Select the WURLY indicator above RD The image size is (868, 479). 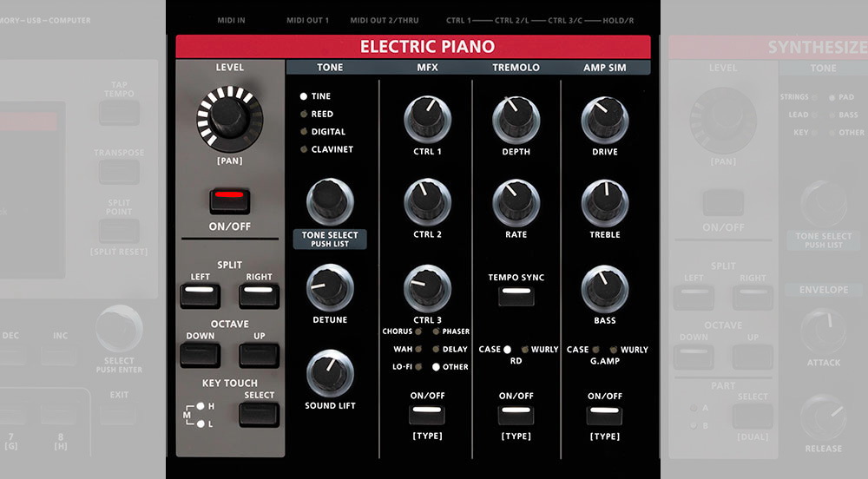(525, 350)
